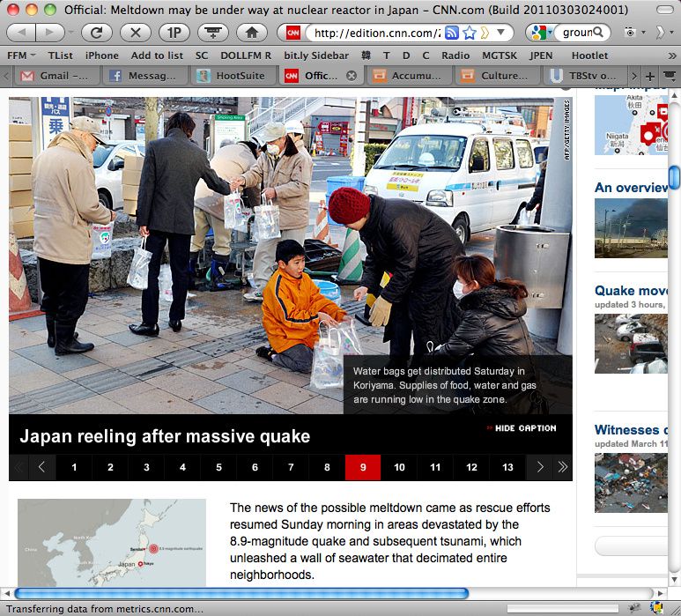681x616 pixels.
Task: Close the active CNN article tab
Action: tap(352, 76)
